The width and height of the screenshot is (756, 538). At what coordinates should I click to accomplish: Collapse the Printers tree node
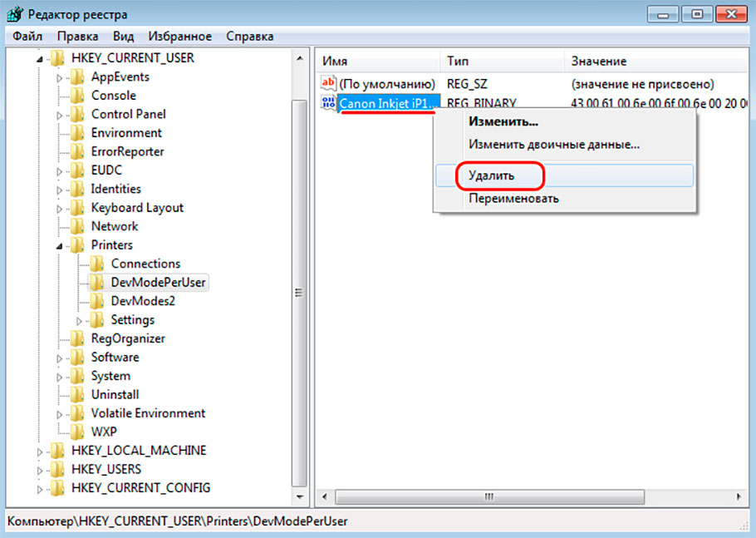(x=59, y=245)
